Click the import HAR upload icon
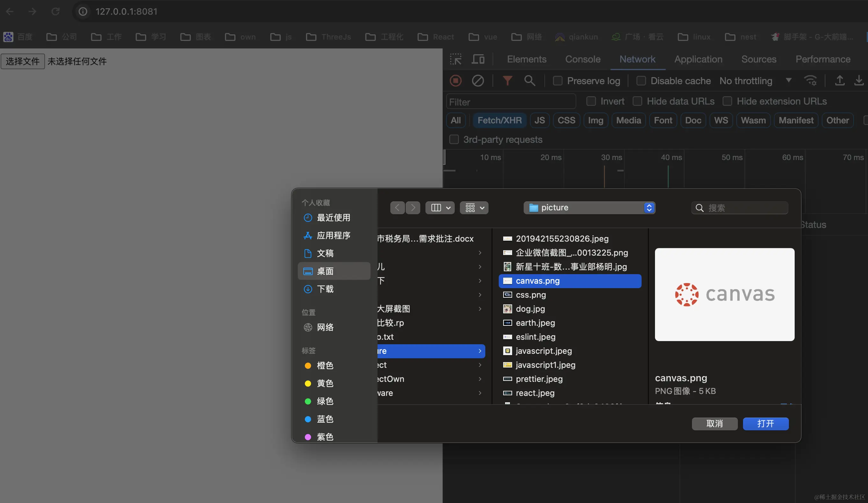Image resolution: width=868 pixels, height=503 pixels. pos(839,81)
